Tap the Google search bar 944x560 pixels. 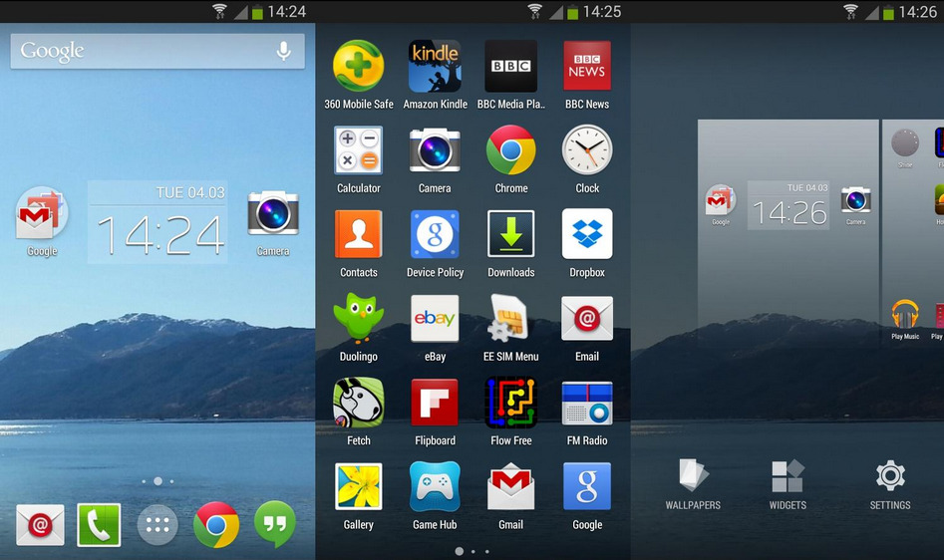[140, 51]
